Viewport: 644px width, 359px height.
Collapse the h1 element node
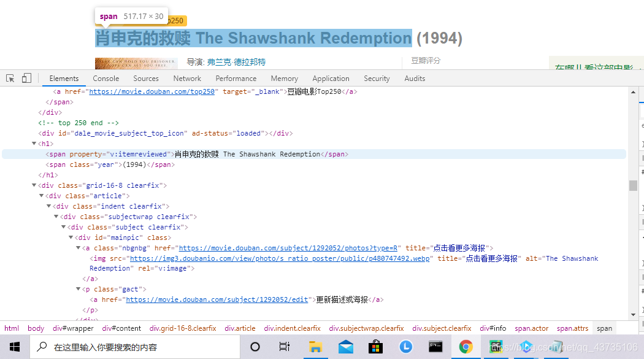pos(34,144)
